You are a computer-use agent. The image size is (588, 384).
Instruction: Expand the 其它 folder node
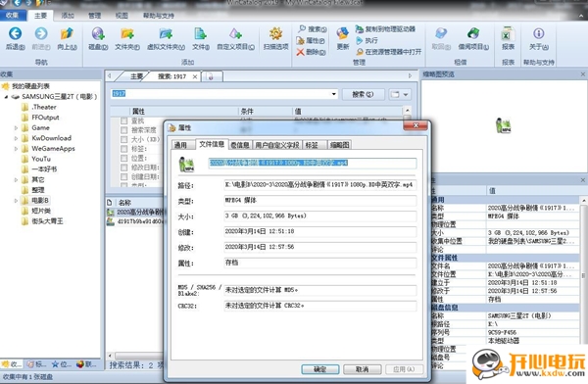click(16, 179)
